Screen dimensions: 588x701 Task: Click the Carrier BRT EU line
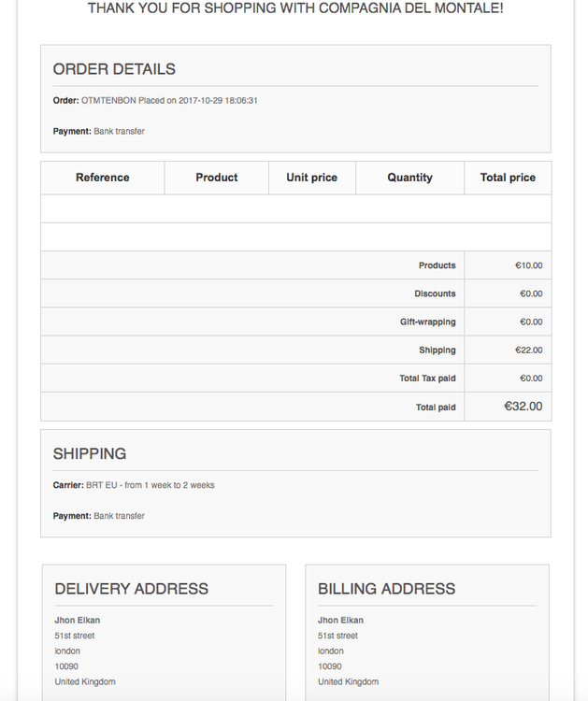134,485
